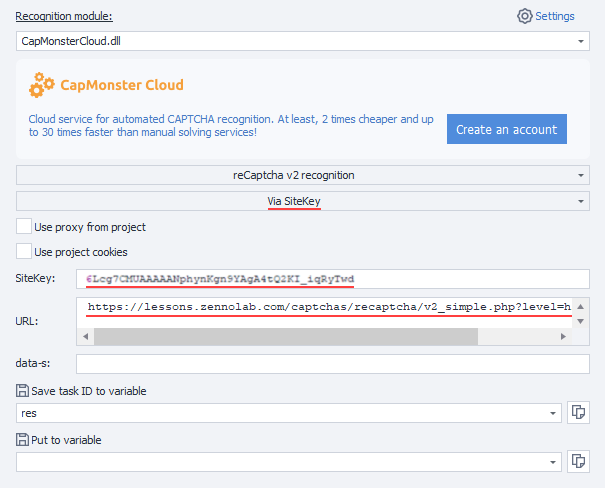Click the CapMonster Cloud gears logo
This screenshot has height=488, width=605.
(42, 85)
